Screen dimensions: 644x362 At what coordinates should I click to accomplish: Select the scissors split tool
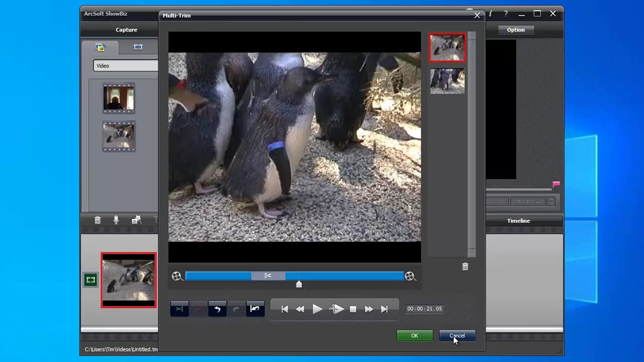[x=179, y=309]
